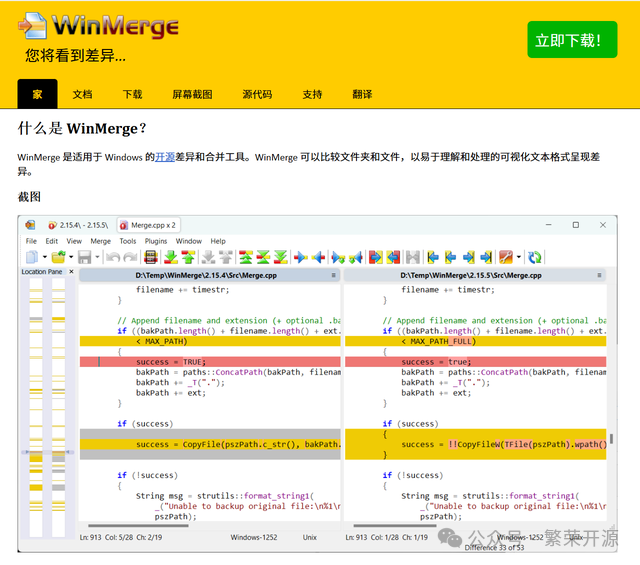Select the 家 navigation tab
Screen dimensions: 640x565
point(37,94)
